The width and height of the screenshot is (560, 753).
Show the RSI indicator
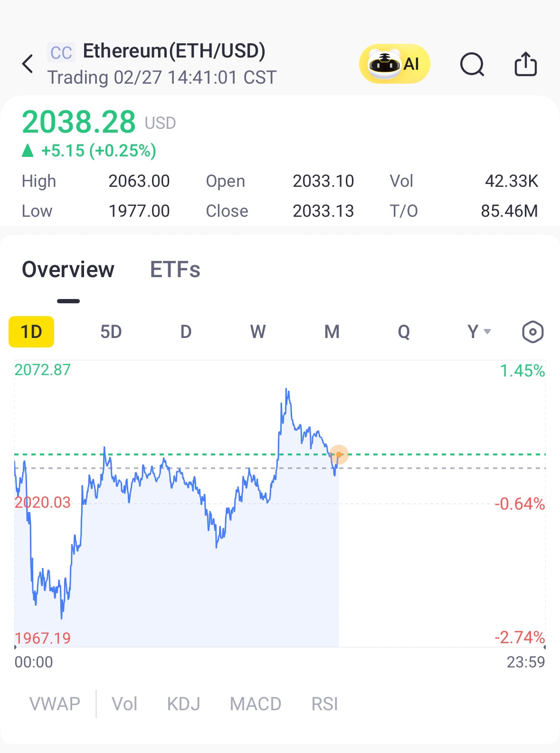point(325,704)
